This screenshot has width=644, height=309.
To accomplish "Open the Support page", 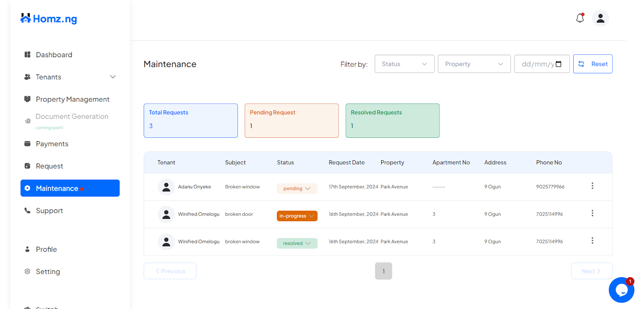I will click(x=50, y=210).
